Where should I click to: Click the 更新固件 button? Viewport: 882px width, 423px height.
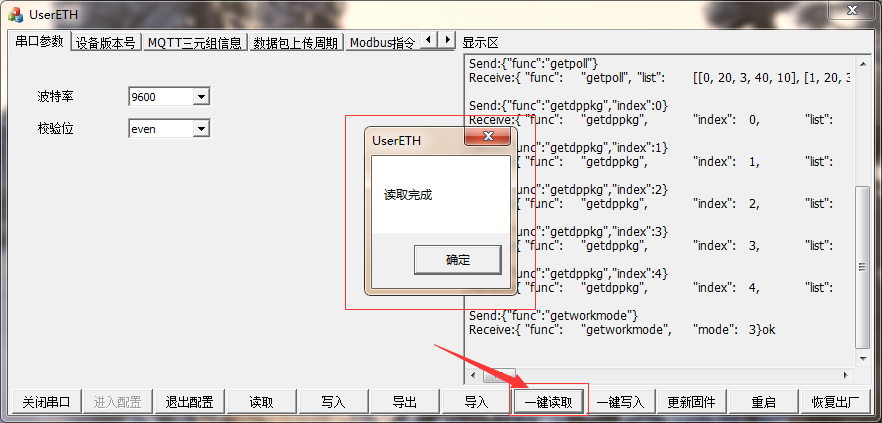[691, 402]
